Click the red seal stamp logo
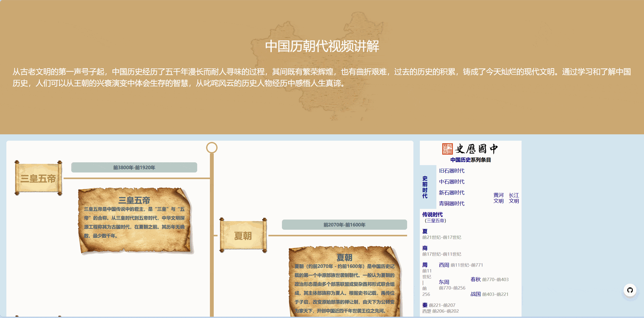The image size is (644, 318). tap(447, 149)
